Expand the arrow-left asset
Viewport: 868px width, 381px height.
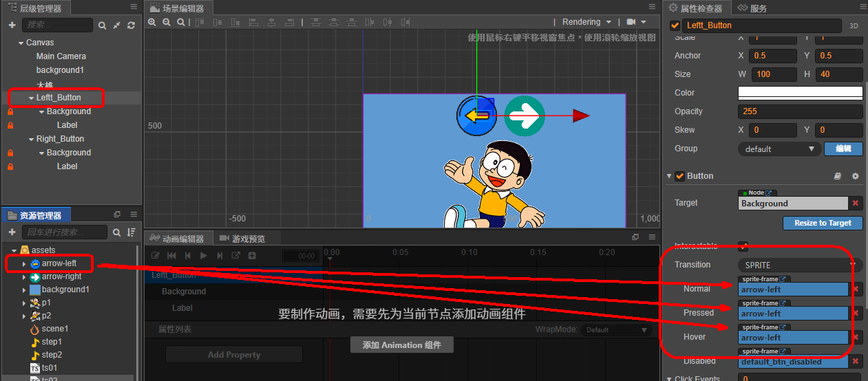24,263
